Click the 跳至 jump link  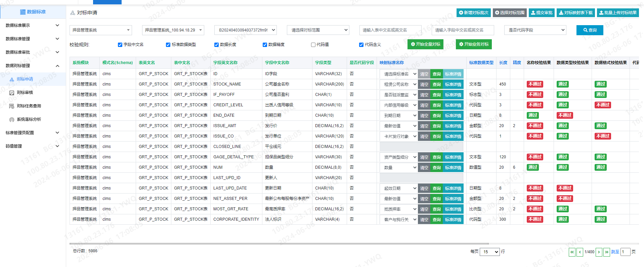coord(615,252)
